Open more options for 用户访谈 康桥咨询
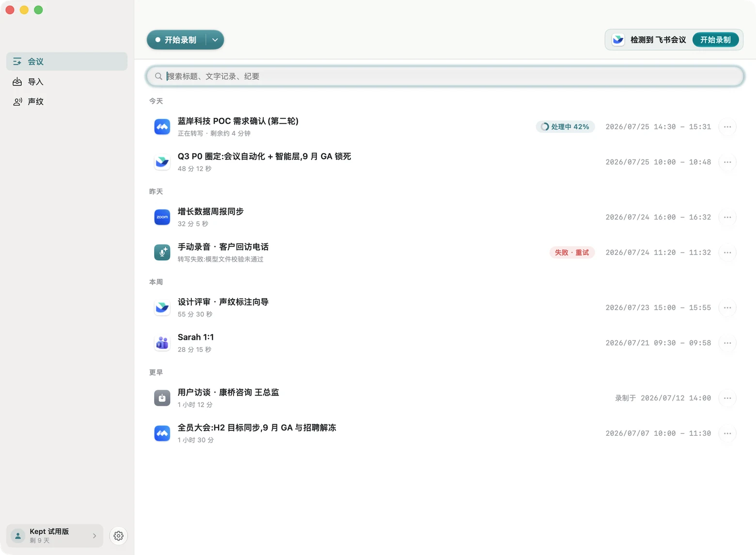The height and width of the screenshot is (555, 756). [727, 398]
